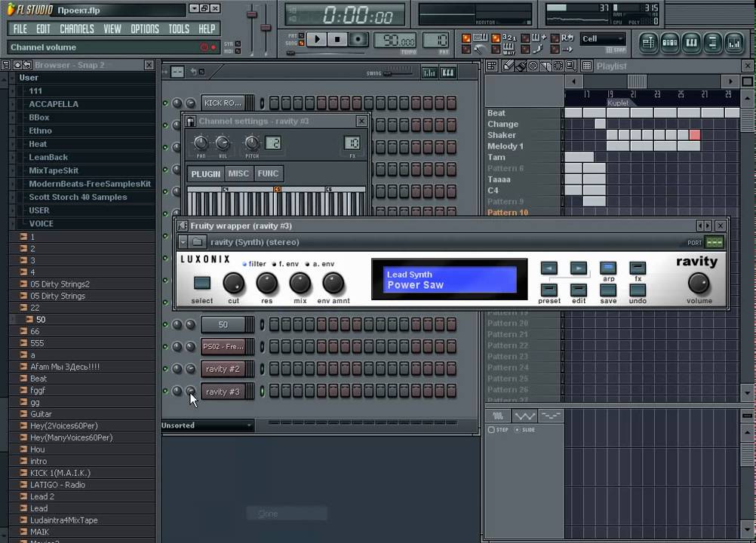Click the ravity edit button
The image size is (756, 543).
point(579,290)
